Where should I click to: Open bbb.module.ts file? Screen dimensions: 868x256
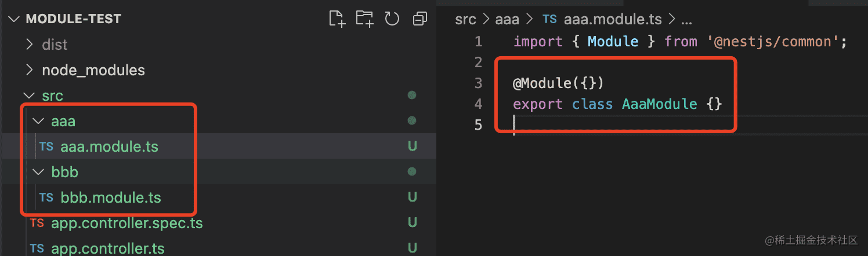click(x=110, y=198)
